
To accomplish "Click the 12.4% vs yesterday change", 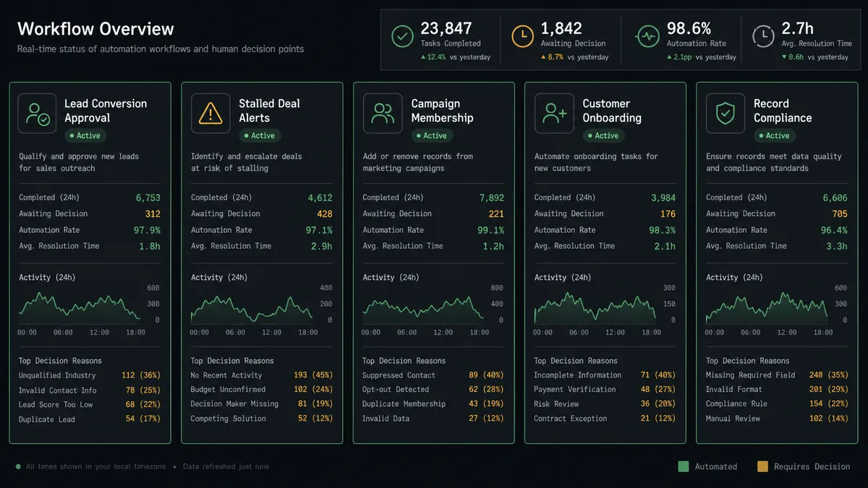I will click(456, 57).
